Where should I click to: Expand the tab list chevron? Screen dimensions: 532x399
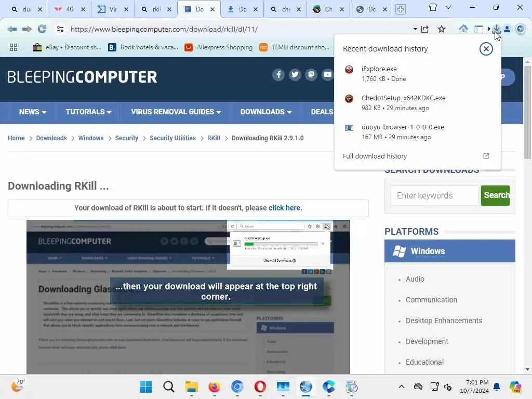(448, 7)
